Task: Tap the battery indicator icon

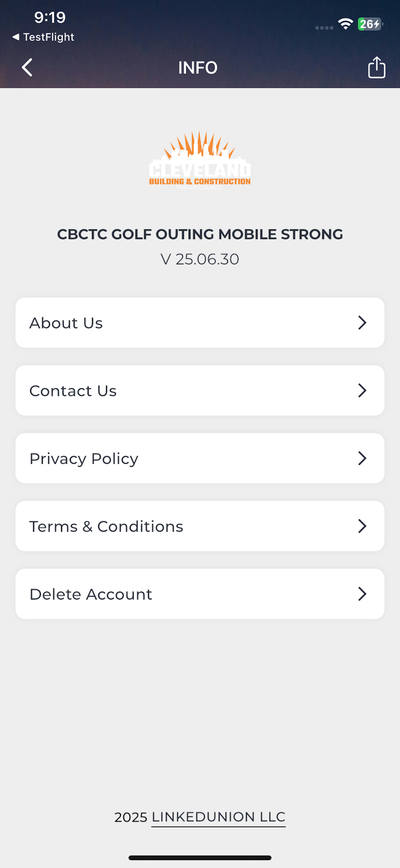Action: (x=370, y=24)
